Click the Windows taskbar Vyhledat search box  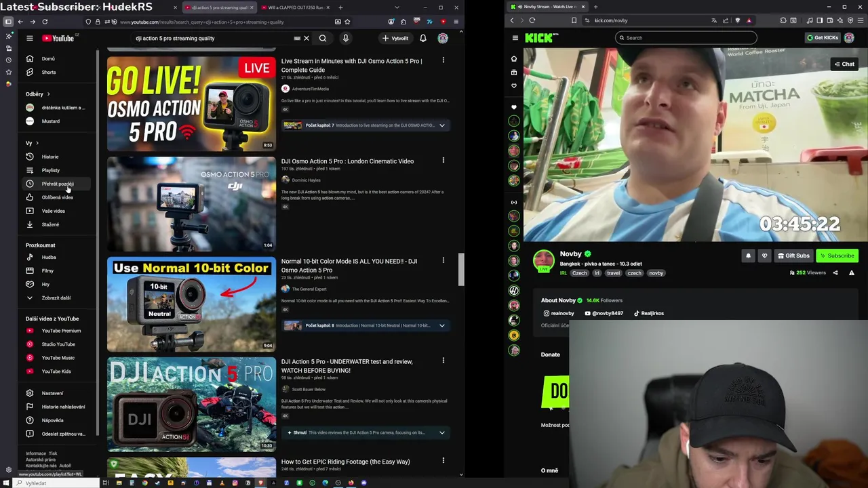58,483
